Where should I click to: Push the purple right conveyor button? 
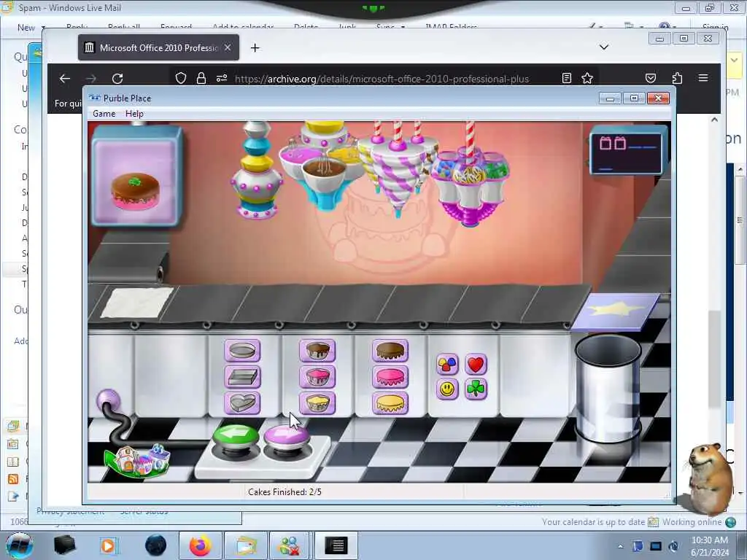287,437
